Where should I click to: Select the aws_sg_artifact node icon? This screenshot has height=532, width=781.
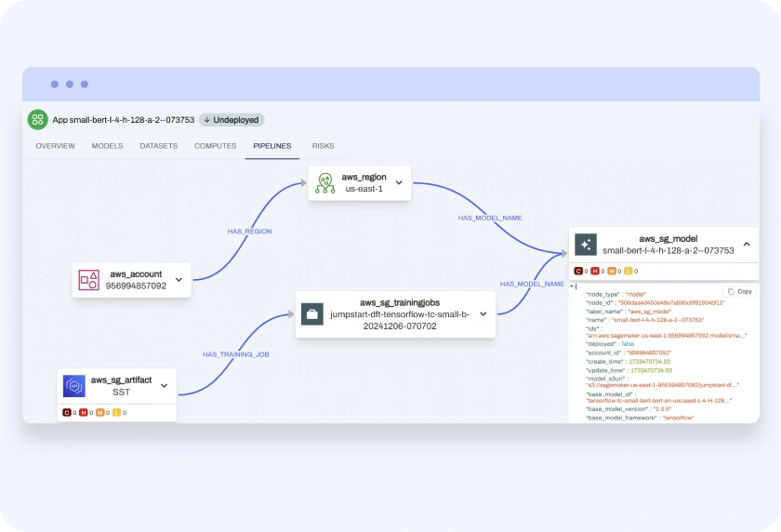[x=73, y=386]
